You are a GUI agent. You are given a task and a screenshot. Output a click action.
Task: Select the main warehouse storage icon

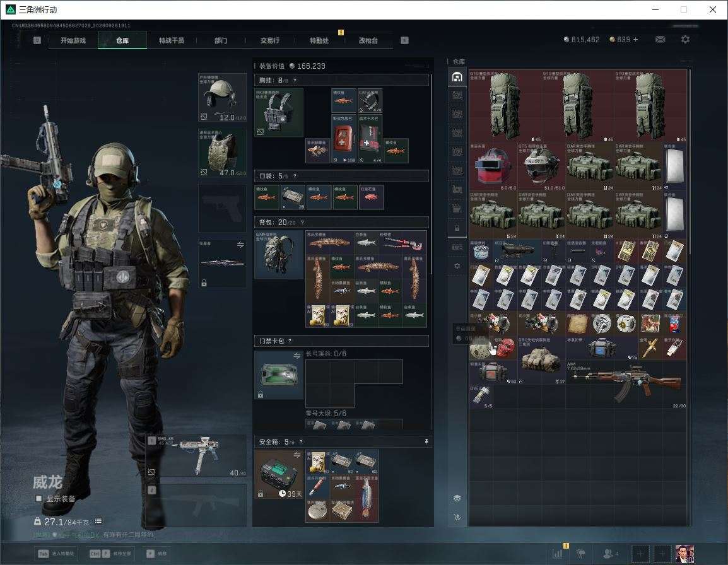pos(457,76)
